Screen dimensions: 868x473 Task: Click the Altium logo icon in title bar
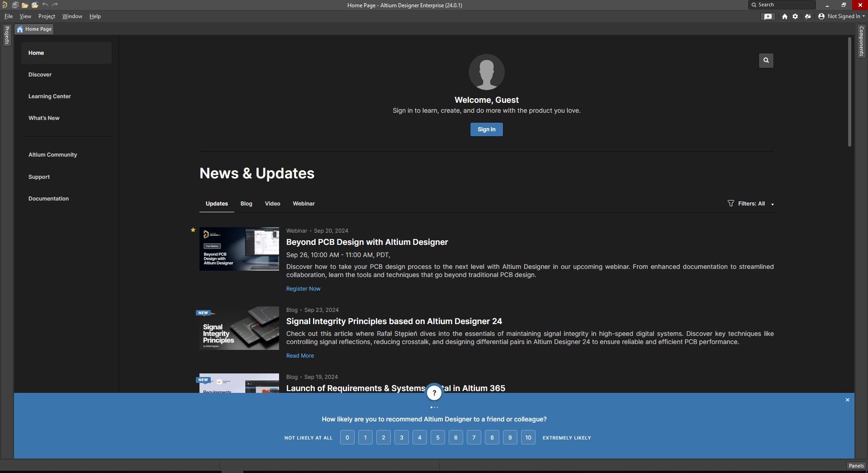pyautogui.click(x=5, y=5)
